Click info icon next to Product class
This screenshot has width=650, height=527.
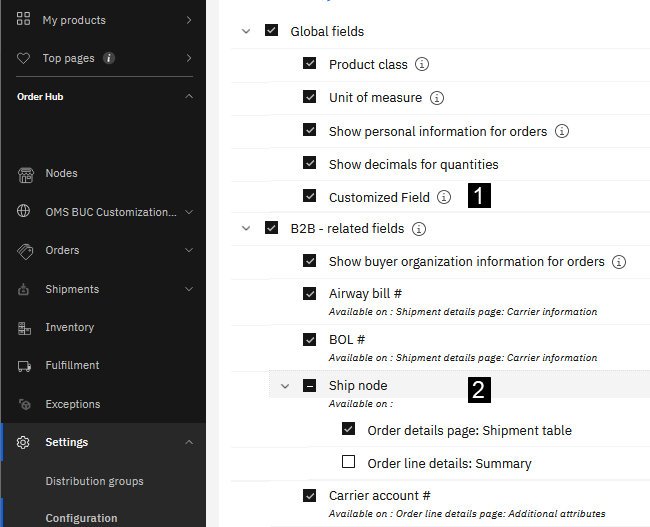click(422, 65)
